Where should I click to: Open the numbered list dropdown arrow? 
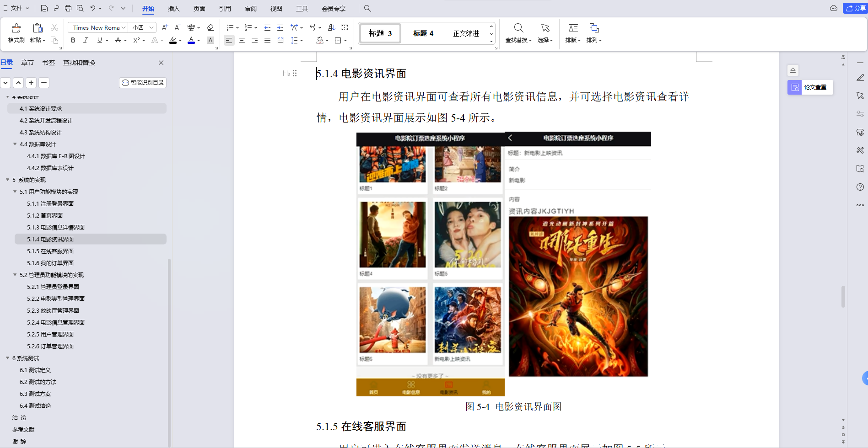256,27
